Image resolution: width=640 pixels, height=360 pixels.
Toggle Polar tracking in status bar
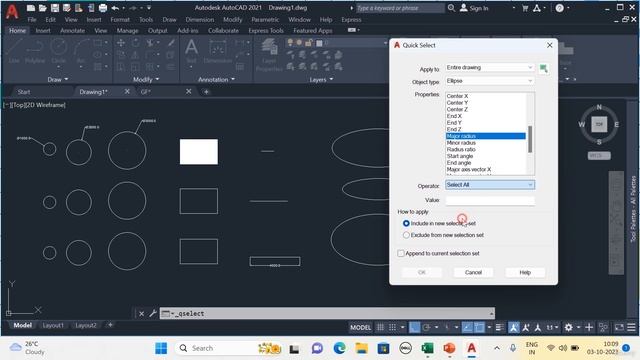coord(427,327)
